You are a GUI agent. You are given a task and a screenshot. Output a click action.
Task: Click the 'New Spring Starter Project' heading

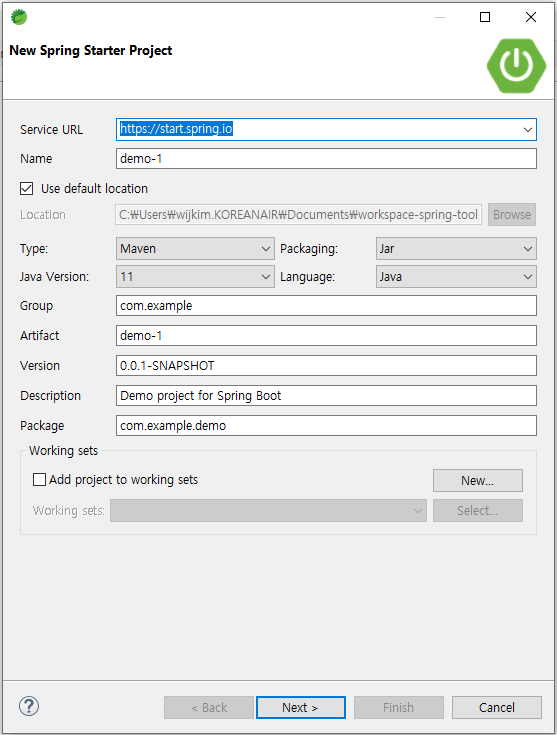91,51
